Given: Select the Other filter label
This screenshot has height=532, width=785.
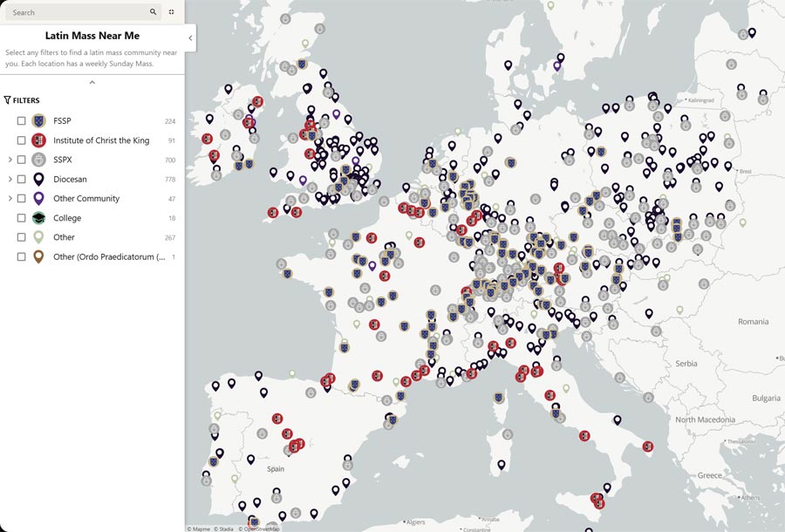Looking at the screenshot, I should 64,237.
